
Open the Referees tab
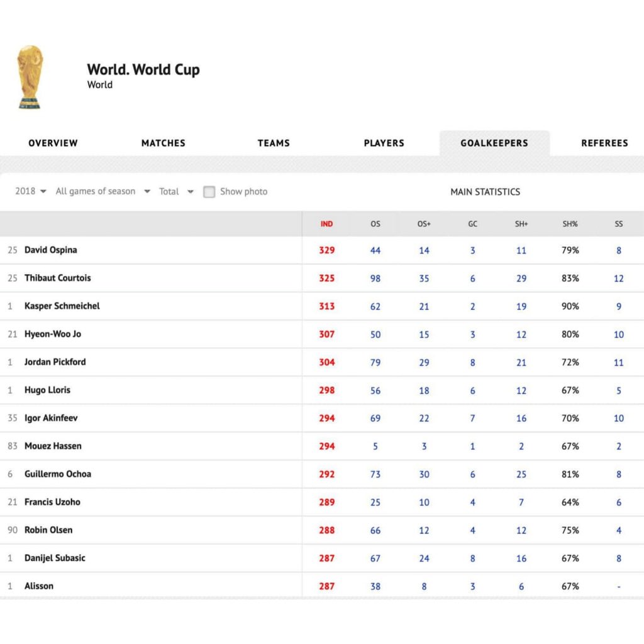[604, 143]
